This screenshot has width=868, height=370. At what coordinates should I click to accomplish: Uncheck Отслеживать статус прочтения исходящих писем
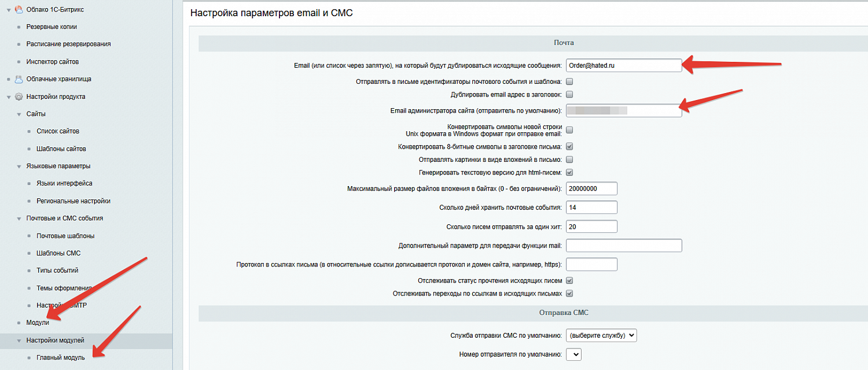569,280
